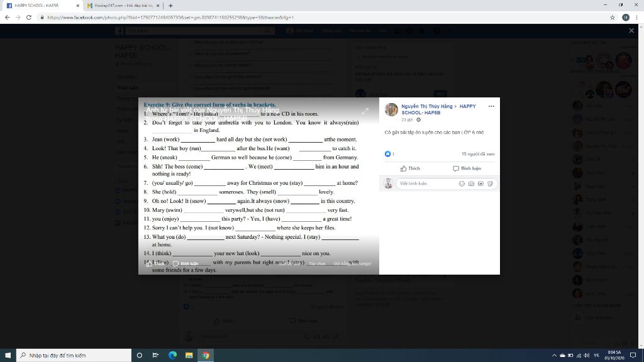Screen dimensions: 644x362
Task: Click the address bar URL
Action: coord(170,17)
